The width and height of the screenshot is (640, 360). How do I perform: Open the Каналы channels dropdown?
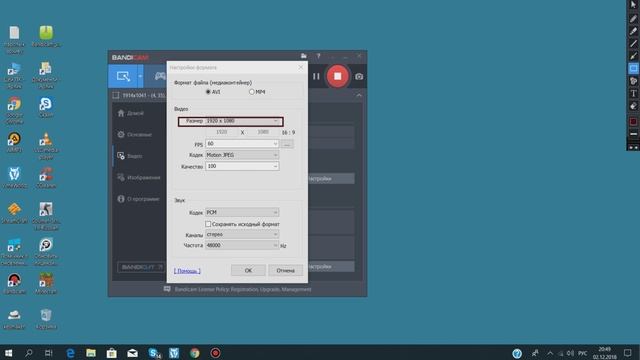242,235
